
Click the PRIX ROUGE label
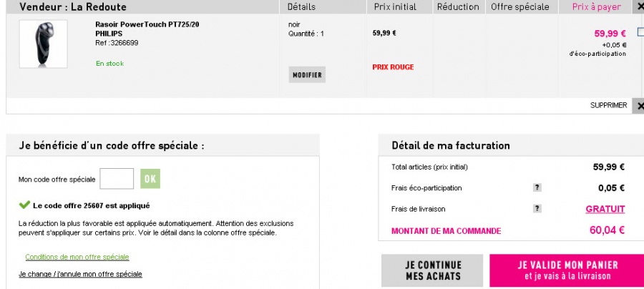pos(393,67)
